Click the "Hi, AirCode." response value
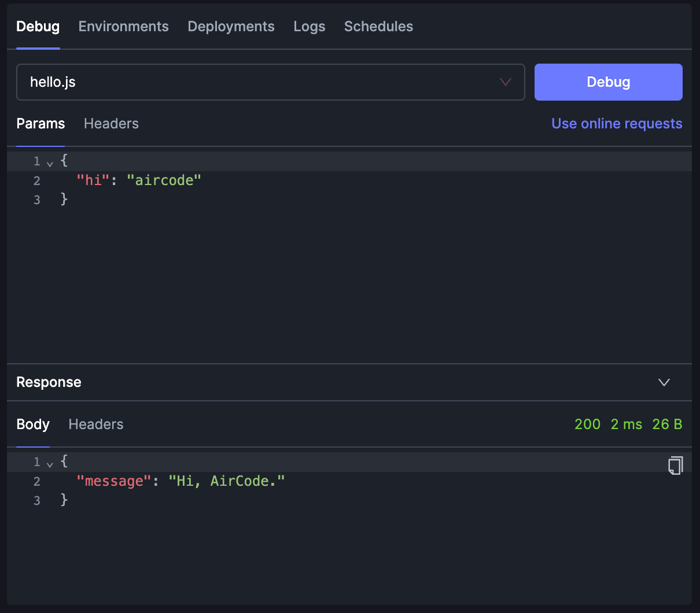The height and width of the screenshot is (613, 700). tap(226, 481)
